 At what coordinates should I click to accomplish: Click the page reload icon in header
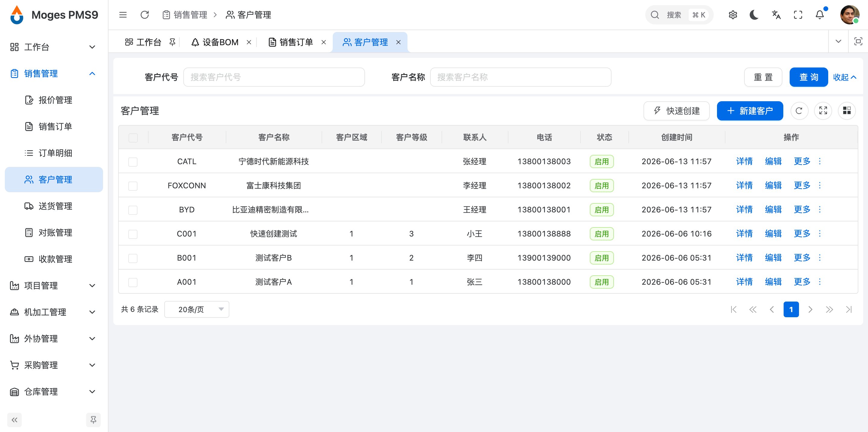pyautogui.click(x=145, y=15)
